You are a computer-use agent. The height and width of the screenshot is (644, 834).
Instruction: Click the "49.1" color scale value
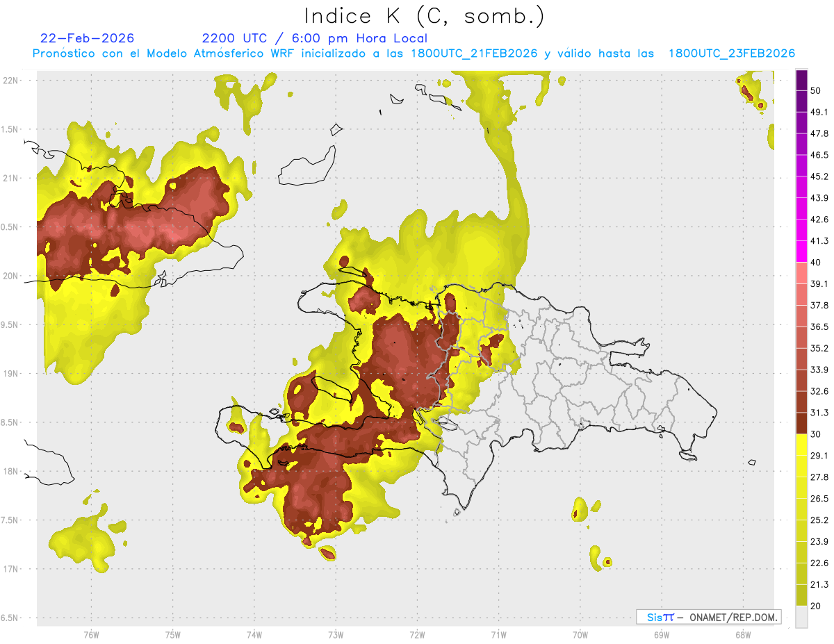820,113
